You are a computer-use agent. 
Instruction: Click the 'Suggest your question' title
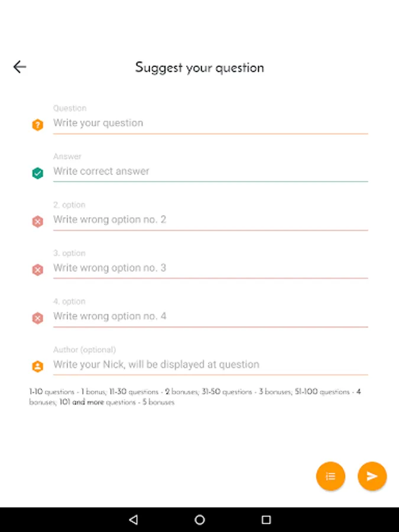click(x=200, y=67)
